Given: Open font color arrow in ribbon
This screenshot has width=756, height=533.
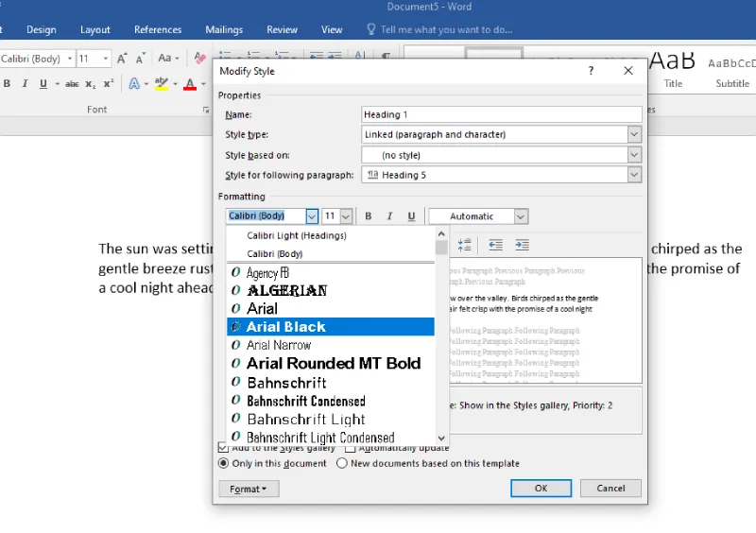Looking at the screenshot, I should pos(203,84).
